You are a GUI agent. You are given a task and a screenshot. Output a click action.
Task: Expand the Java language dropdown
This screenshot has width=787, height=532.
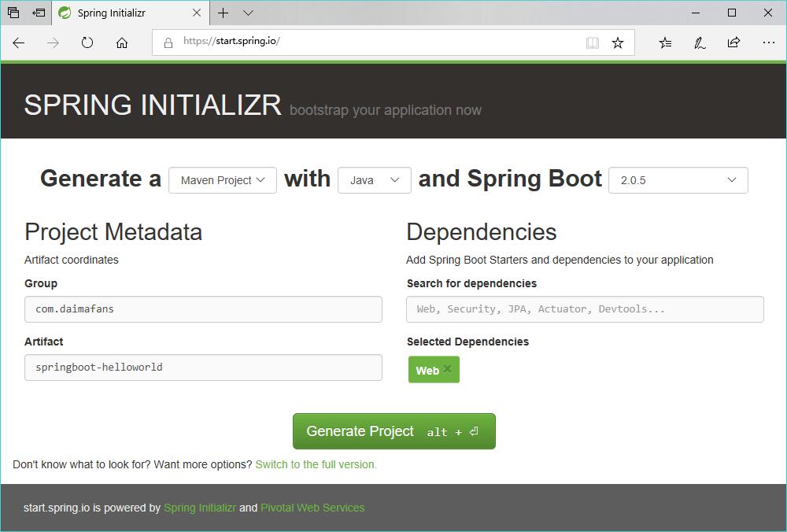375,180
